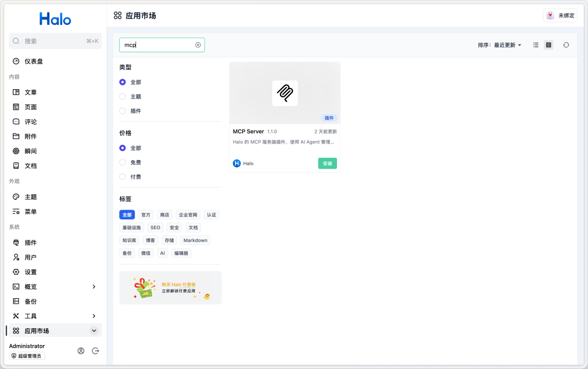Open 评论 comments icon
588x369 pixels.
[x=16, y=121]
